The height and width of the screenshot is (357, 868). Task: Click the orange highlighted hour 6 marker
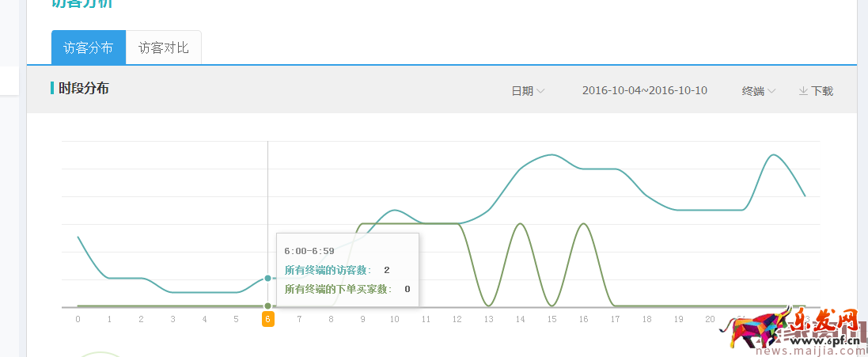267,319
